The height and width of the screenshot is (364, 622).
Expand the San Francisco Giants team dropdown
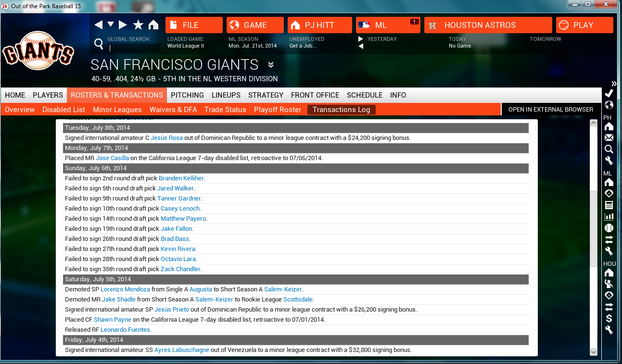coord(271,65)
